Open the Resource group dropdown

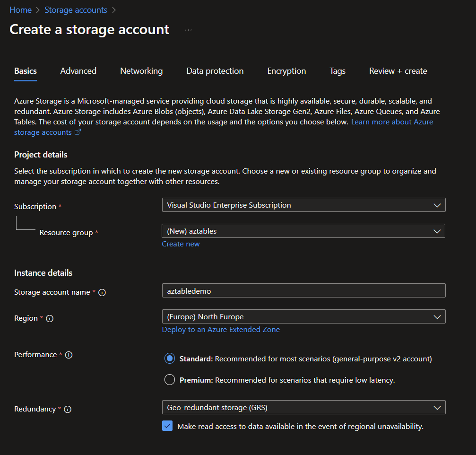(303, 231)
